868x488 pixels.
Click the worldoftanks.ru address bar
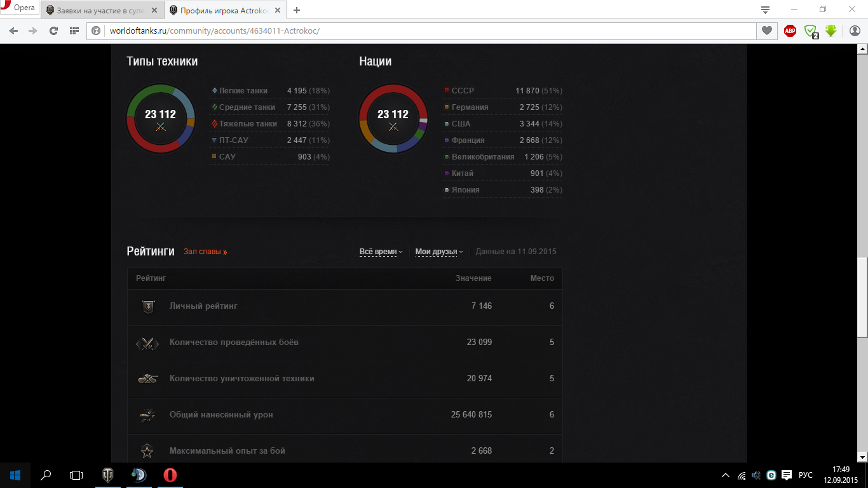click(421, 30)
